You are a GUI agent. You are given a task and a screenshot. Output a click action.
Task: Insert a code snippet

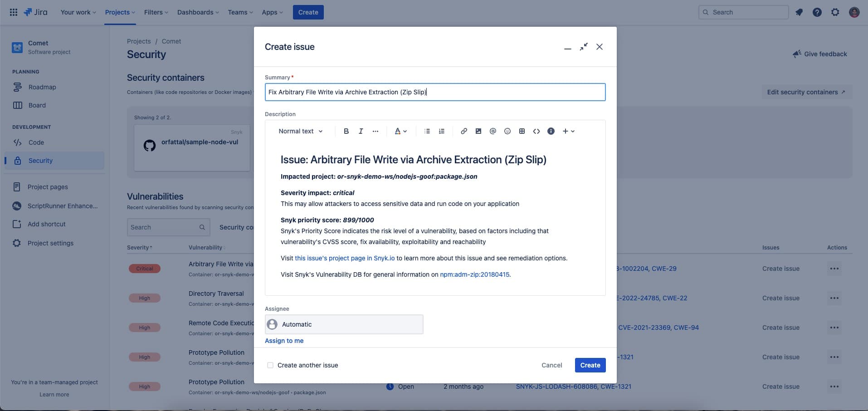536,131
